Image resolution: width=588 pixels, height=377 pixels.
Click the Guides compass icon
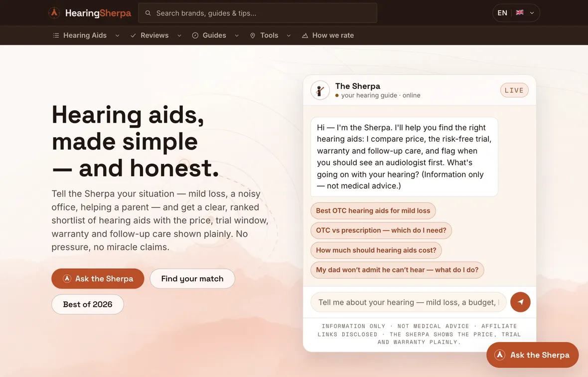coord(195,35)
